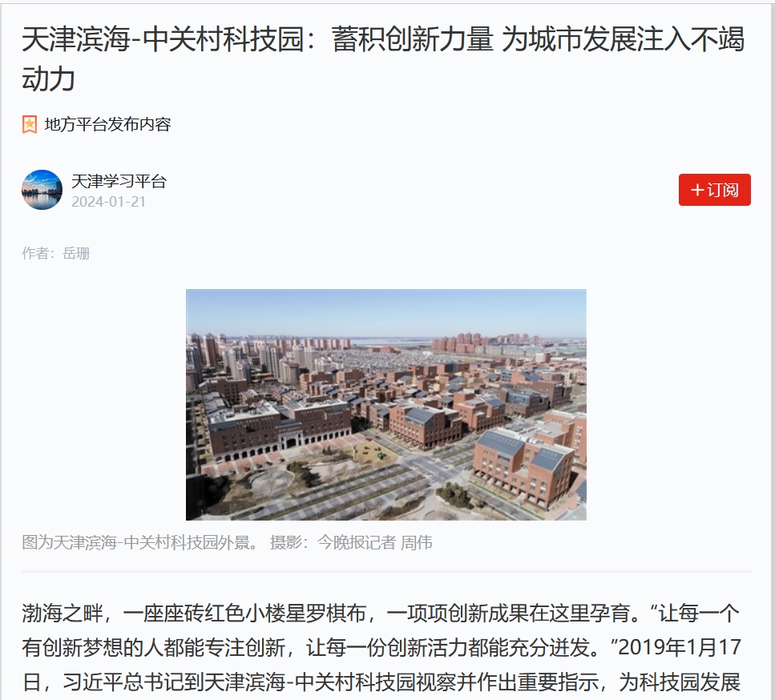
Task: Select the publish date 2024-01-21
Action: click(109, 202)
